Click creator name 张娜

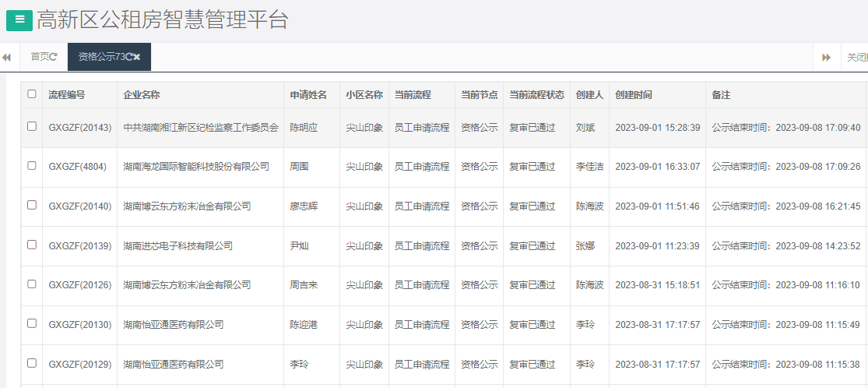pos(585,245)
